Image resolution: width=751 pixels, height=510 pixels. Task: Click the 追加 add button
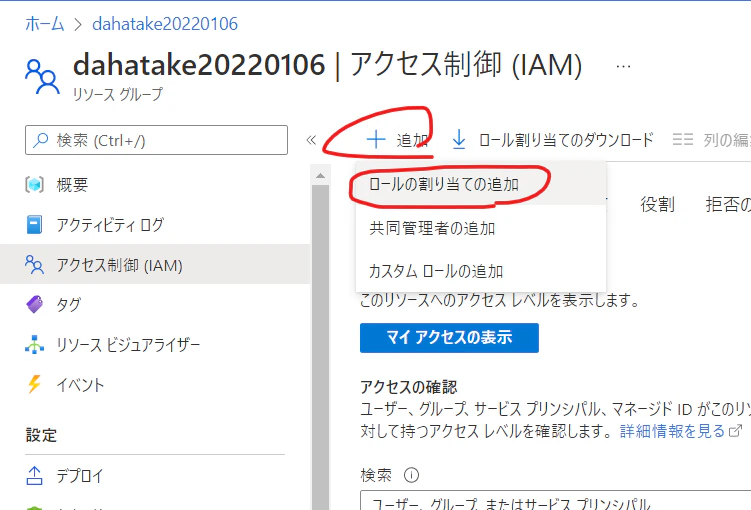[x=398, y=140]
